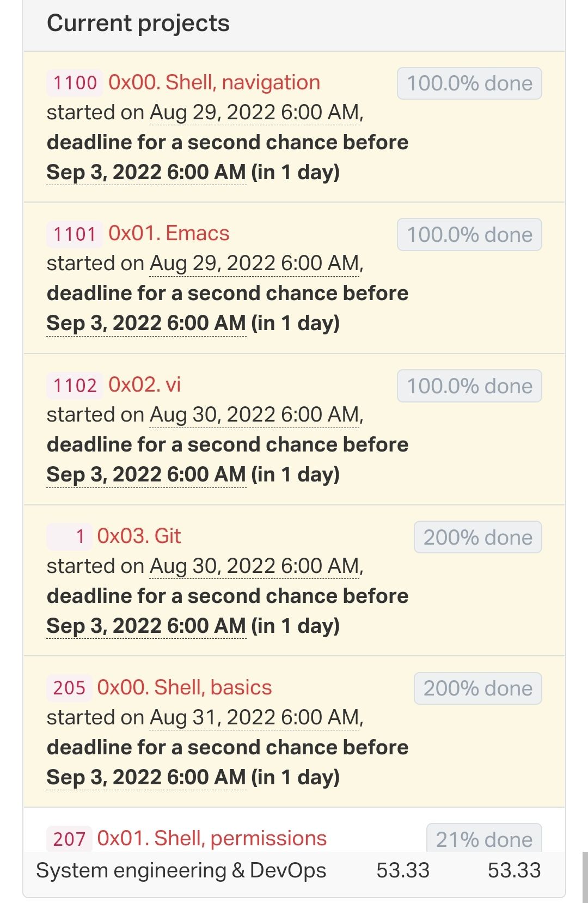
Task: Click the 1101 project code badge
Action: coord(75,234)
